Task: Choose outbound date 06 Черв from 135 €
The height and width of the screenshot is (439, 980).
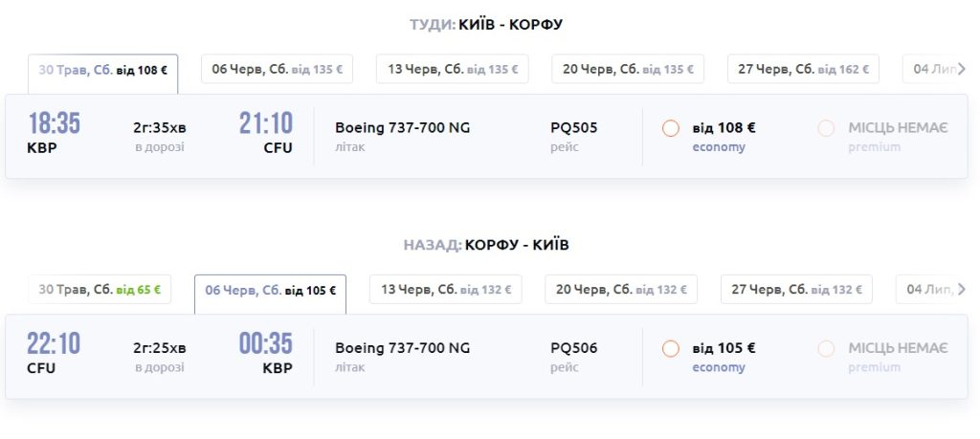Action: point(278,69)
